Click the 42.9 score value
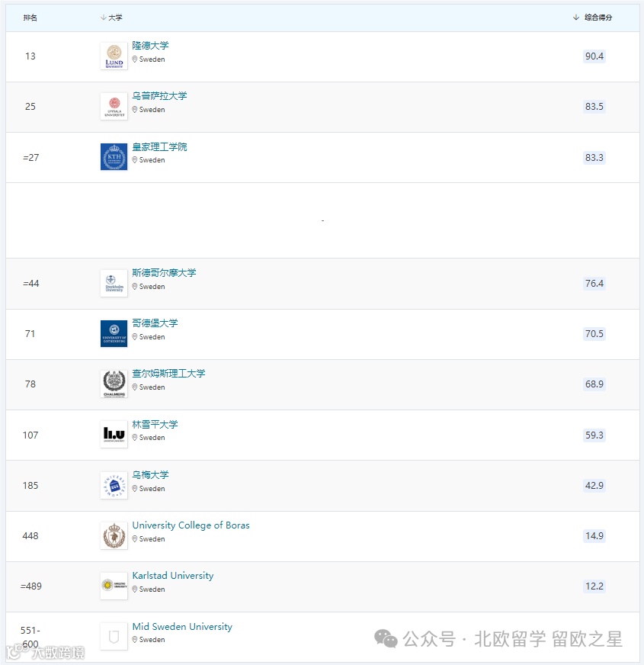644x665 pixels. coord(594,485)
